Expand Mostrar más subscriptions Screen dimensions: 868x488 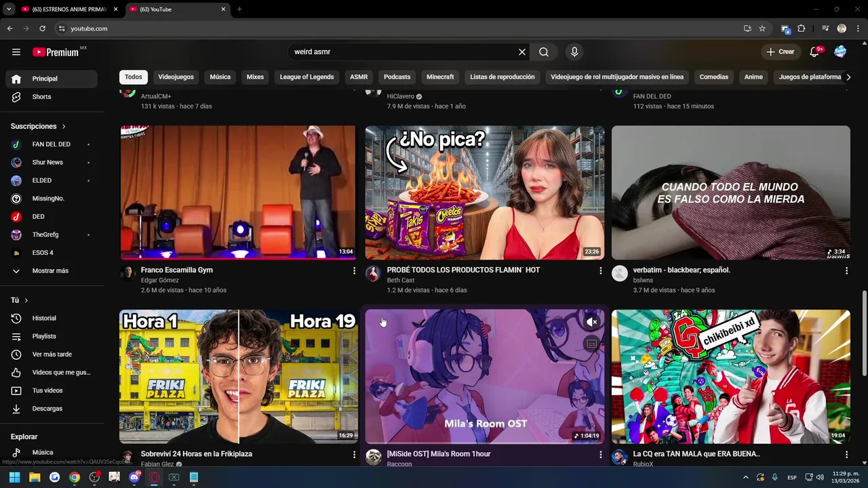pyautogui.click(x=52, y=271)
